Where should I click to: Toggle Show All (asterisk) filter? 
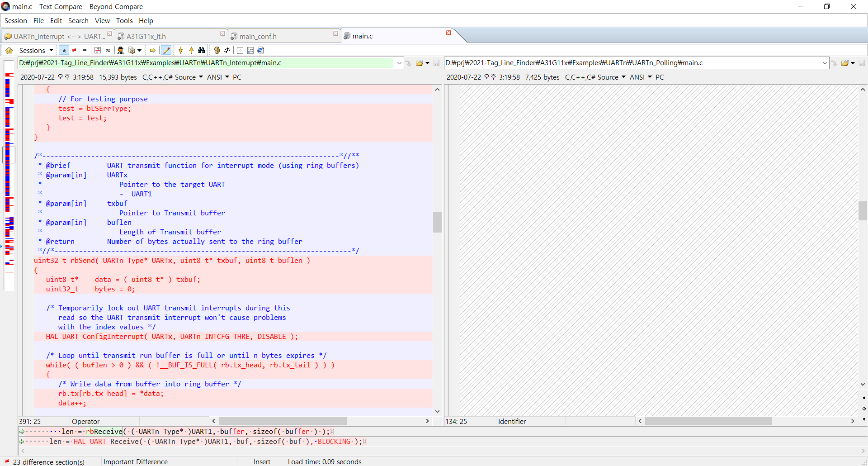tap(64, 50)
